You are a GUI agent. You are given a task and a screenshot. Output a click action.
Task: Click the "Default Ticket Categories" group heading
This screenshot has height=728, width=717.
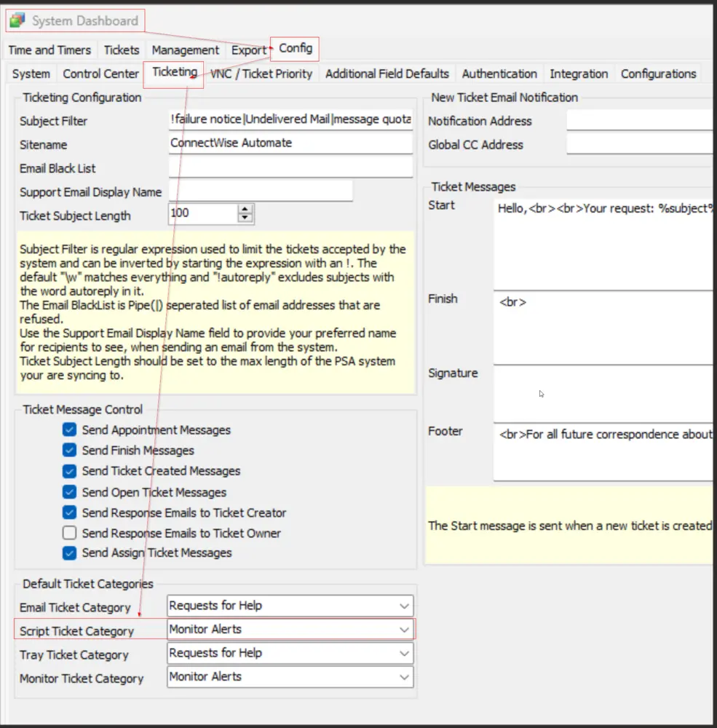88,584
